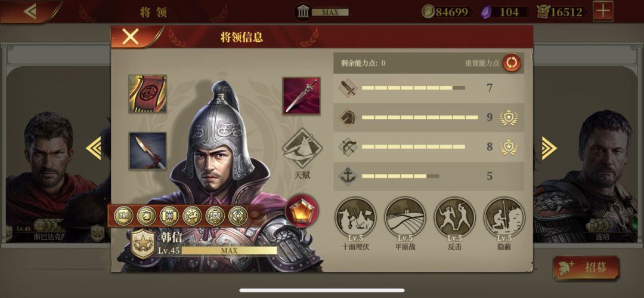Image resolution: width=644 pixels, height=298 pixels.
Task: Tap the orange pentagon gem badge
Action: pyautogui.click(x=302, y=211)
